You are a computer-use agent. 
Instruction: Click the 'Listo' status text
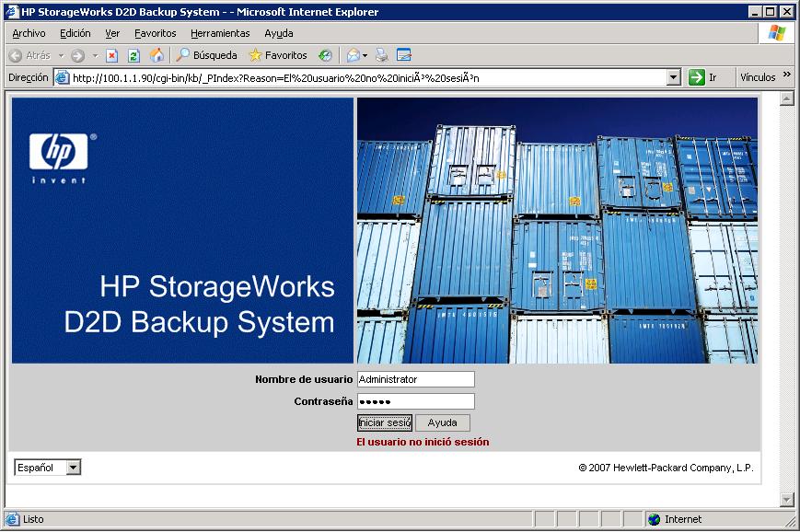pyautogui.click(x=33, y=519)
